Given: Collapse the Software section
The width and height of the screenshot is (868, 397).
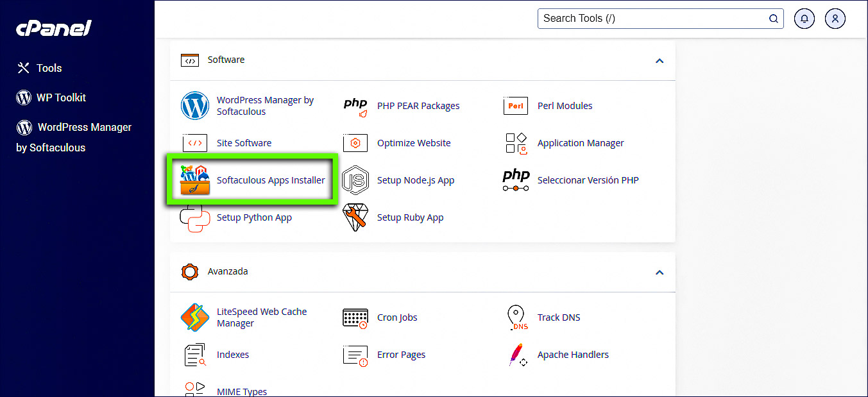Looking at the screenshot, I should (660, 60).
